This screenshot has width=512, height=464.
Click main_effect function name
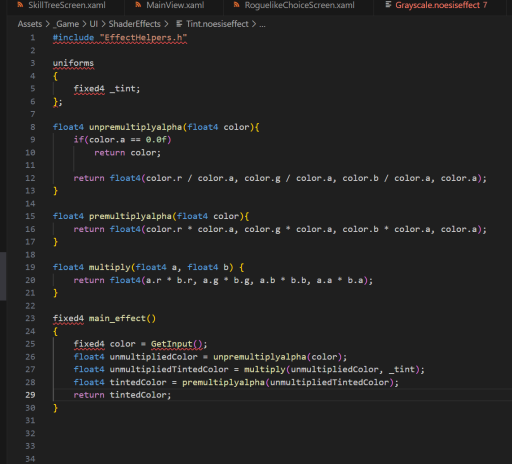coord(117,318)
